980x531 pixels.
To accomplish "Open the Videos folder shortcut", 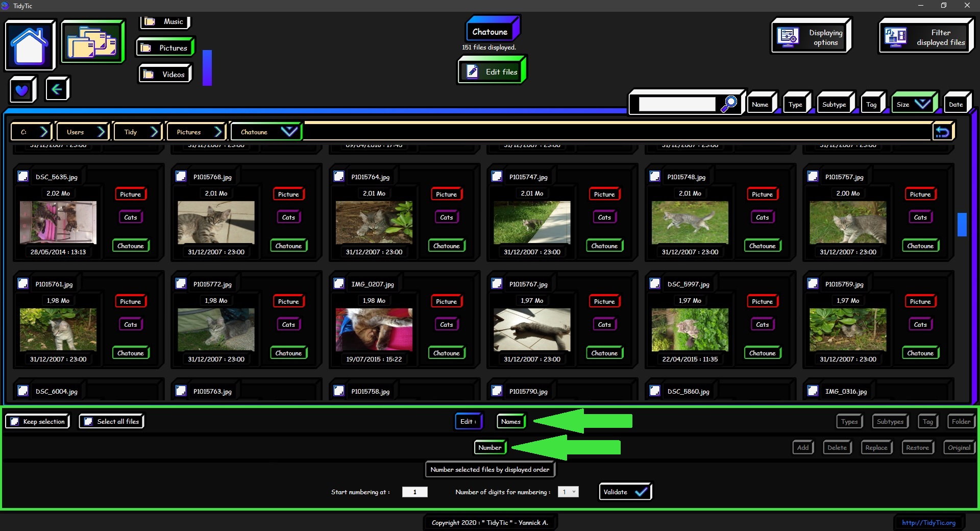I will pyautogui.click(x=165, y=75).
